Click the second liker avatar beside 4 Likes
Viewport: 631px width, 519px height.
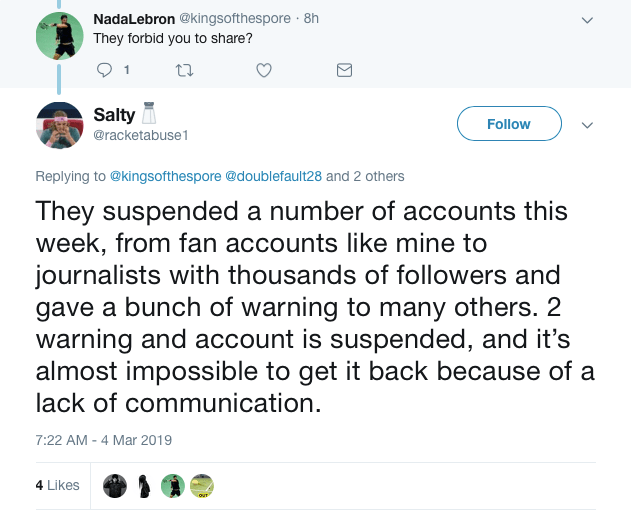[144, 485]
